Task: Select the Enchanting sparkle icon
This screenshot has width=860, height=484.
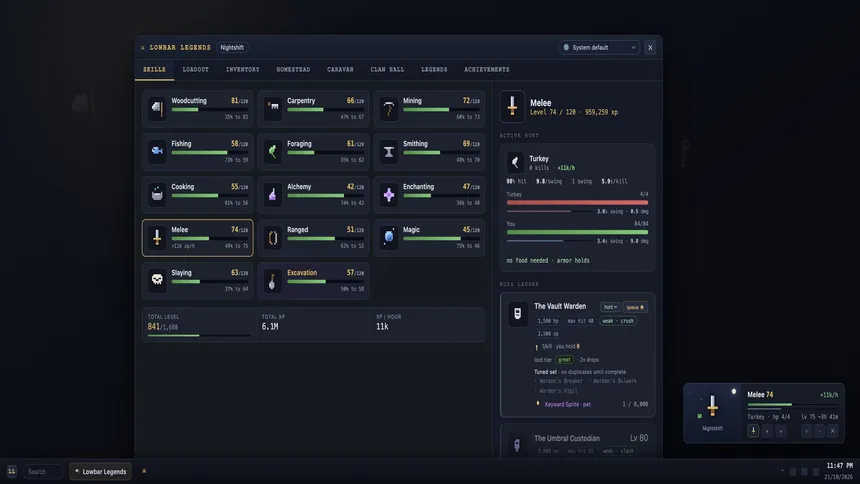Action: click(389, 194)
